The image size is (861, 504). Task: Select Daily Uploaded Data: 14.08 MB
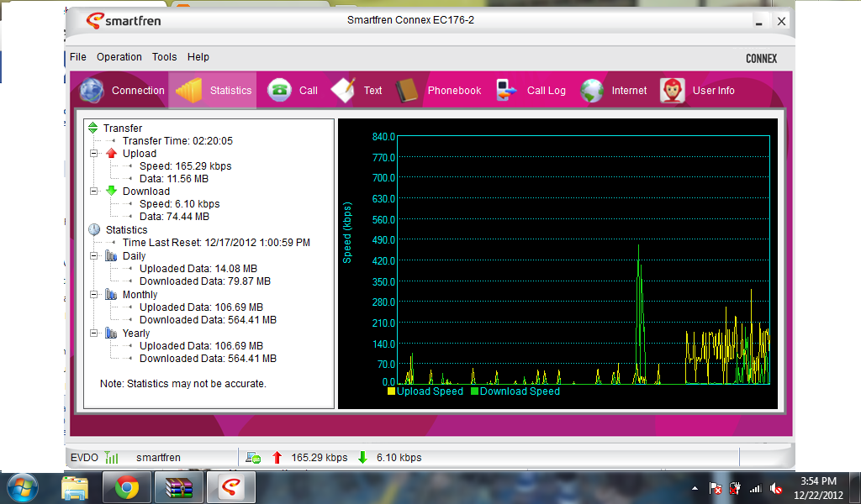pos(198,269)
